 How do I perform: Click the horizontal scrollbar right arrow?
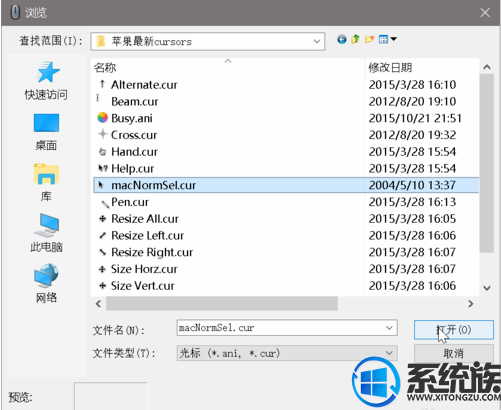point(471,304)
